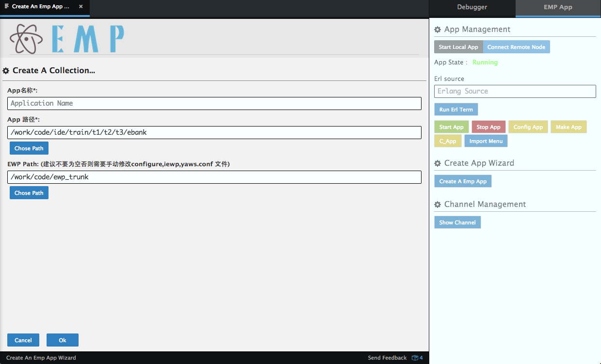Click the Cancel button

pyautogui.click(x=23, y=340)
